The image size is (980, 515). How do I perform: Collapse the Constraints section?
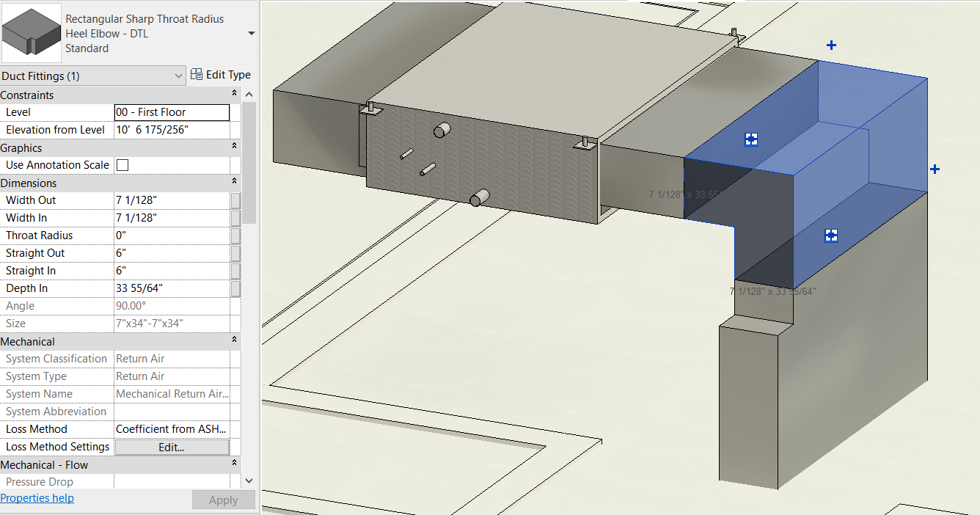click(233, 94)
